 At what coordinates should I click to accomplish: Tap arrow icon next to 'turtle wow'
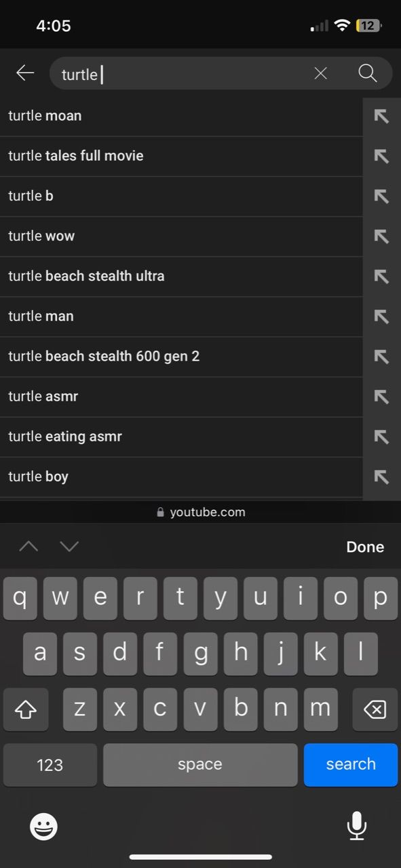[382, 237]
